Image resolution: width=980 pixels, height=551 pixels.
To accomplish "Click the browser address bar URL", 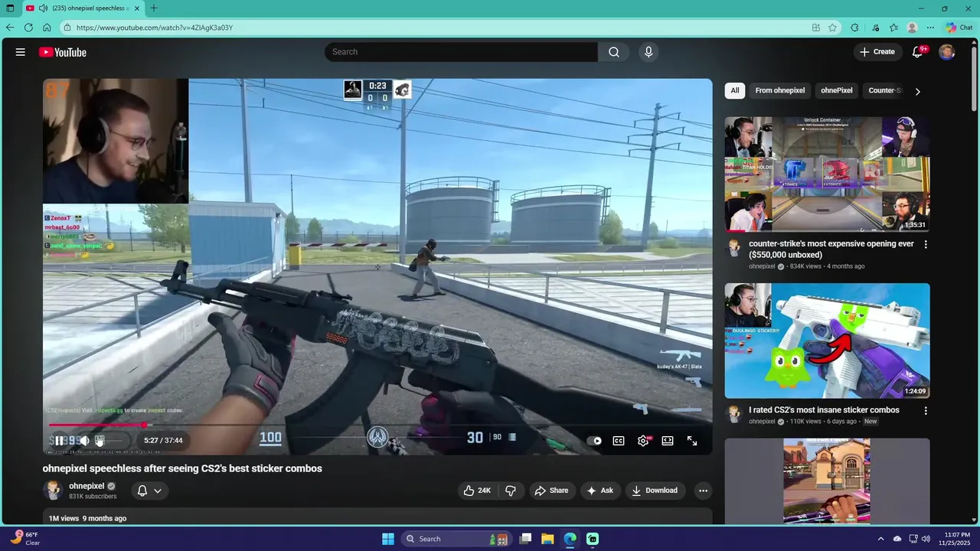I will point(155,28).
